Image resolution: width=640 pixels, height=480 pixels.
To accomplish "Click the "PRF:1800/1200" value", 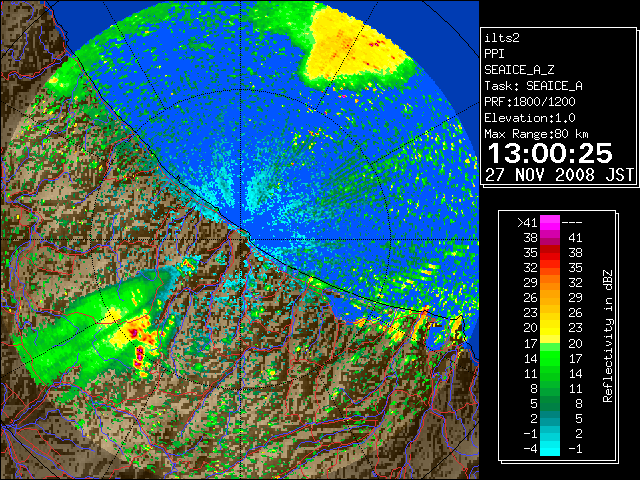I will click(530, 102).
